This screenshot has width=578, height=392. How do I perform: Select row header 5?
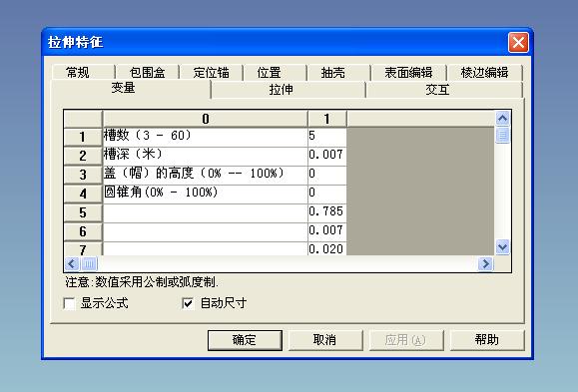coord(83,212)
